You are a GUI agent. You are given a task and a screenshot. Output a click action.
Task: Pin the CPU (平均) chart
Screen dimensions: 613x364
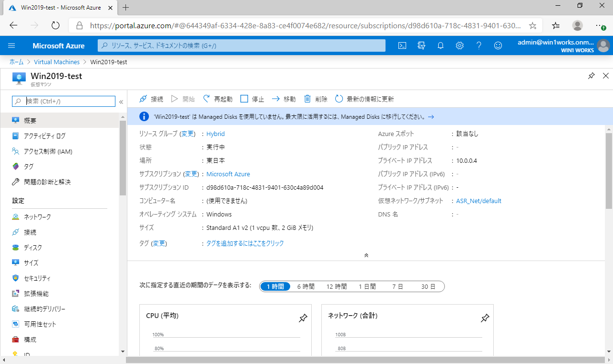coord(303,318)
